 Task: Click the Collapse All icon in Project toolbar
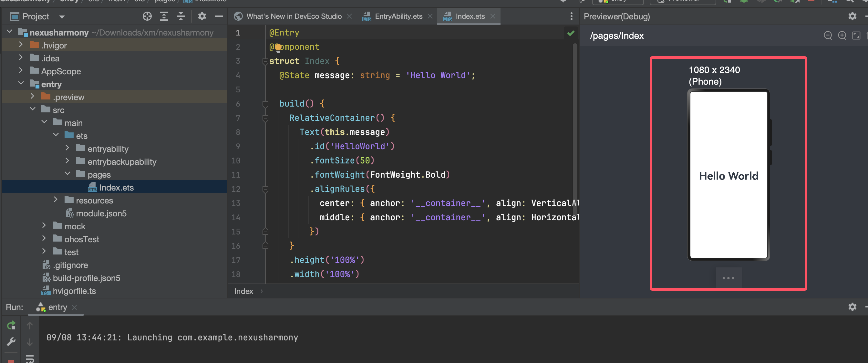click(x=181, y=16)
